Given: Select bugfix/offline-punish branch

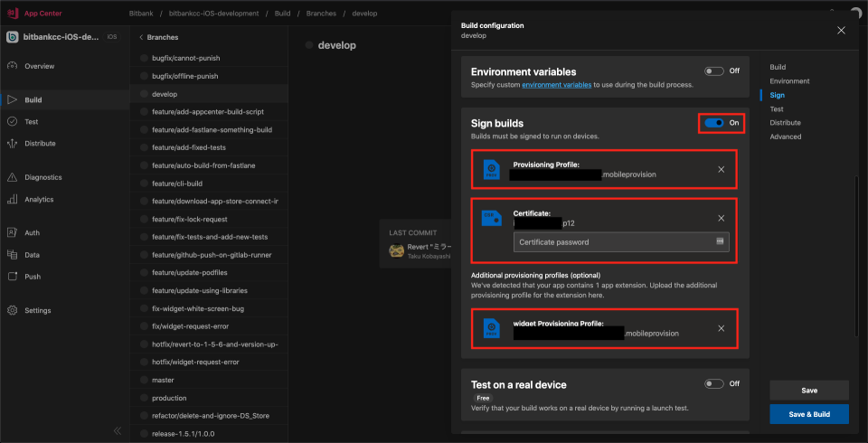Looking at the screenshot, I should tap(209, 76).
